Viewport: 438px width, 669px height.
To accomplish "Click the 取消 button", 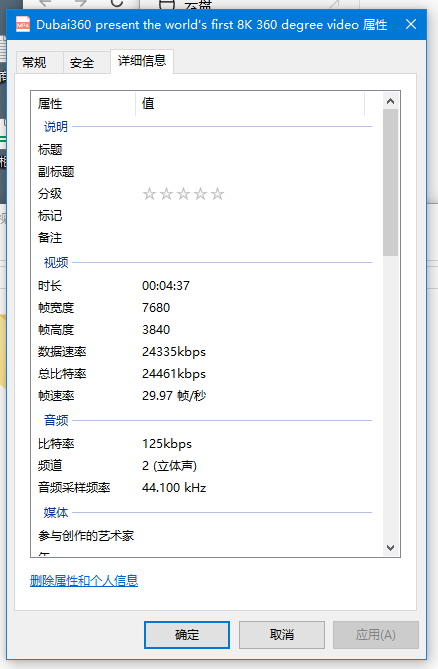I will pos(282,635).
